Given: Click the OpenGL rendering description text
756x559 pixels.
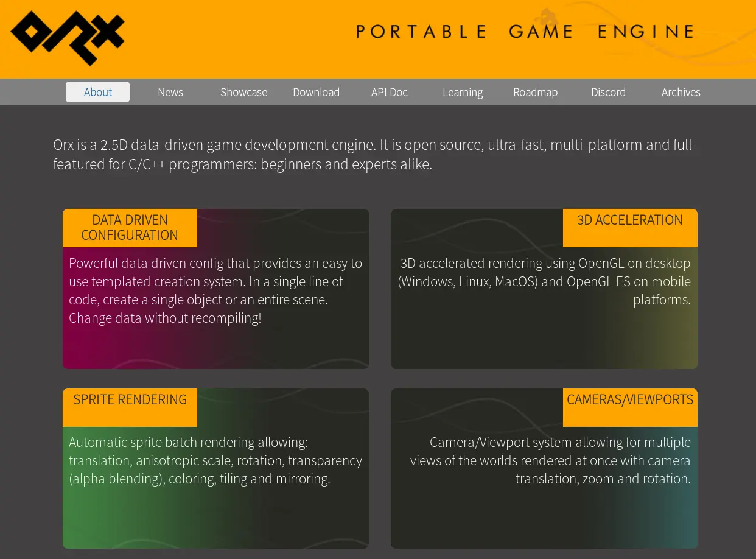Looking at the screenshot, I should pyautogui.click(x=544, y=281).
